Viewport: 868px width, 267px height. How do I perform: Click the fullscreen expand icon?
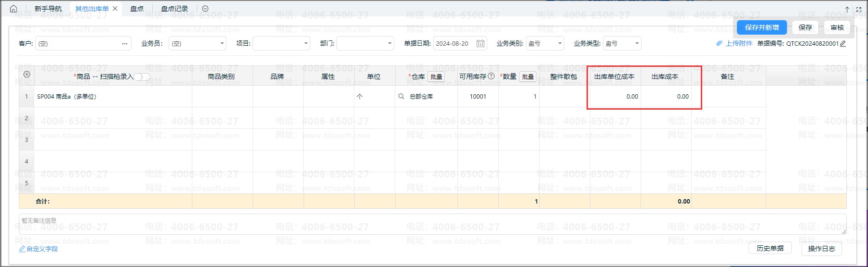point(859,9)
